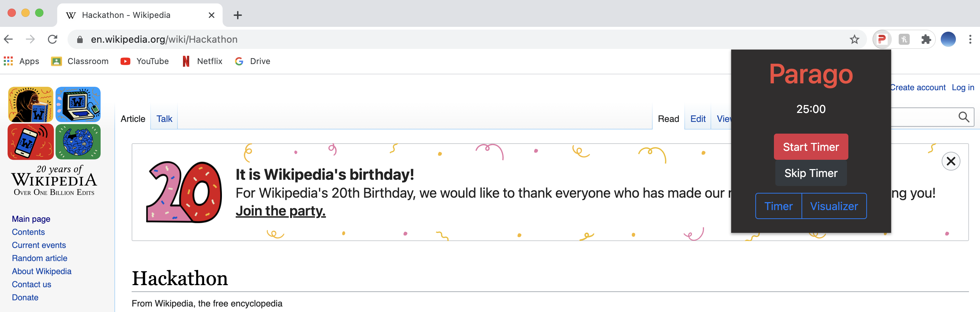Switch to the Visualizer view in Parago

834,206
